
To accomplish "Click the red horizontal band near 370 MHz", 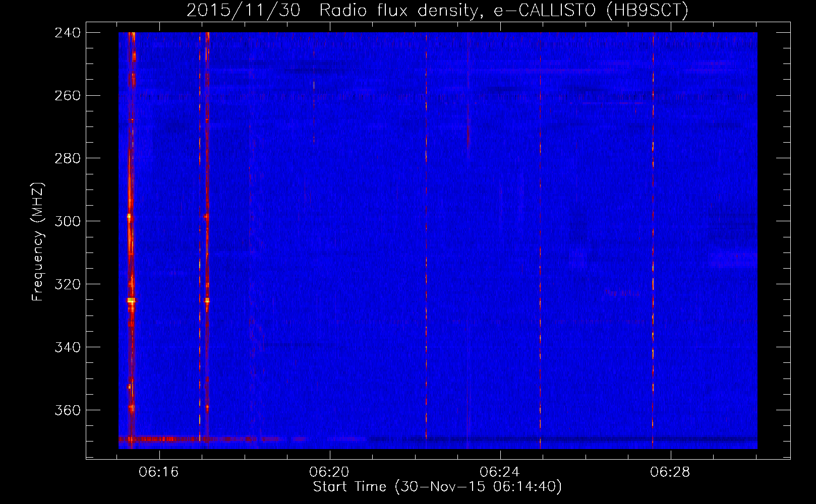I will [x=202, y=439].
